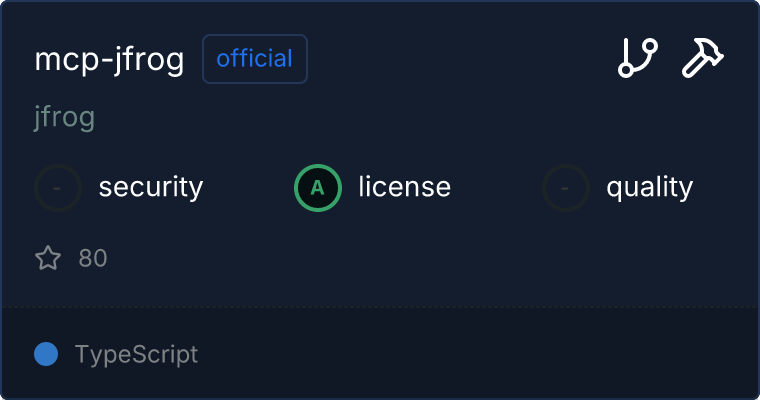Click the hammer tools icon

pyautogui.click(x=703, y=58)
